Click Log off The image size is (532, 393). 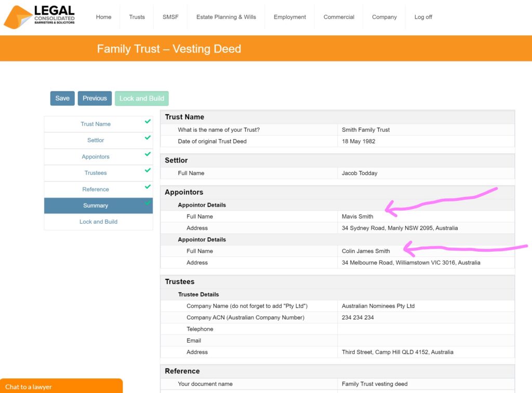click(x=423, y=17)
